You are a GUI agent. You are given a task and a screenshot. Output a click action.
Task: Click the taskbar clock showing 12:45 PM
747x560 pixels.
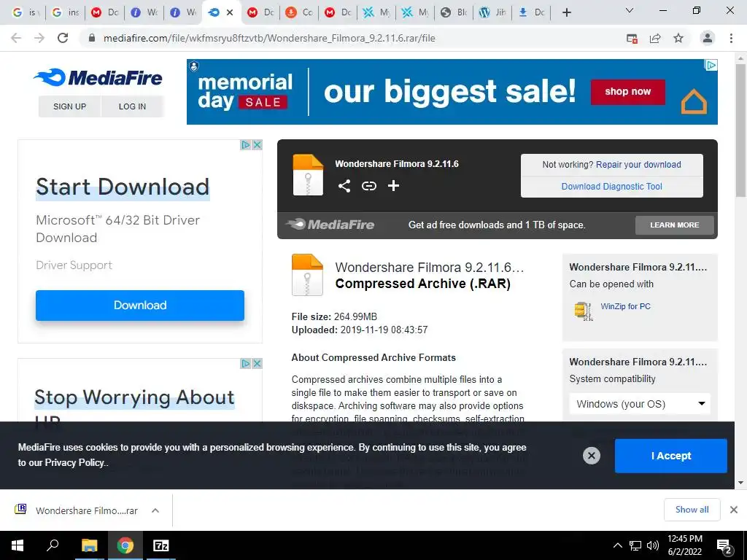pyautogui.click(x=684, y=545)
